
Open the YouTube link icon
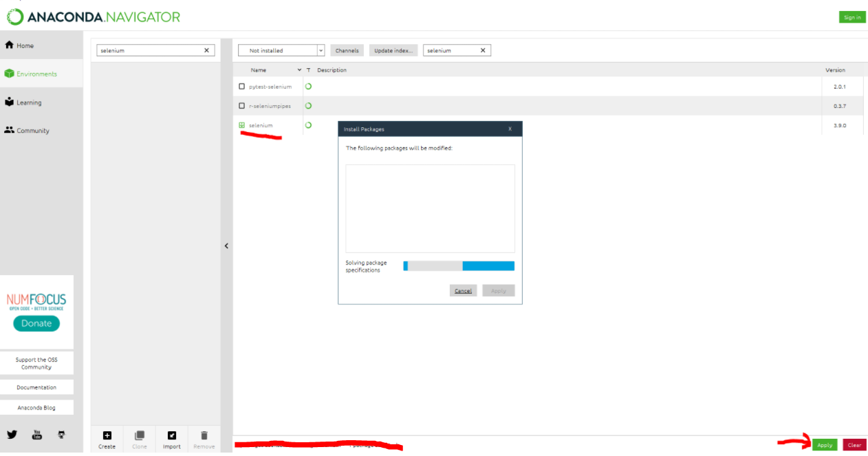tap(36, 435)
